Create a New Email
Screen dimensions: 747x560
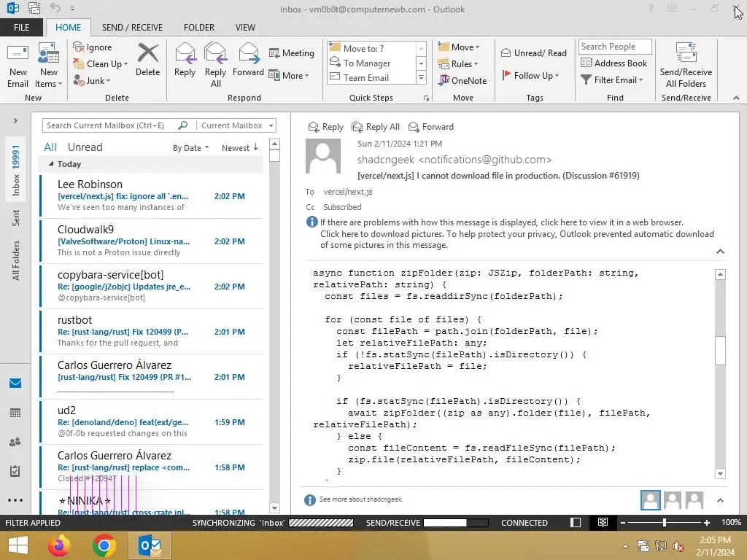[x=18, y=66]
